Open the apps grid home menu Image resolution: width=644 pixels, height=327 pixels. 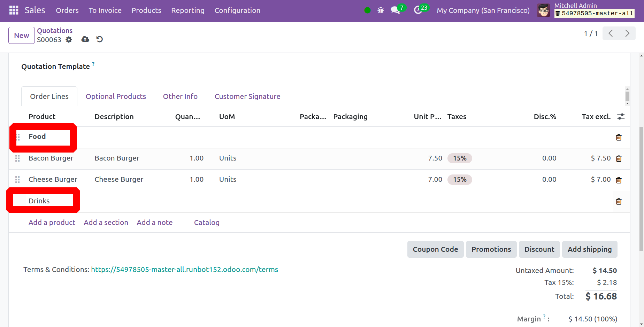pyautogui.click(x=14, y=10)
